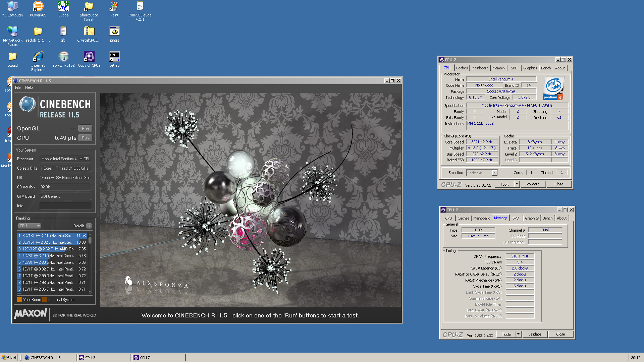Switch to CINEBENCH R11.5 taskbar button

click(x=49, y=358)
